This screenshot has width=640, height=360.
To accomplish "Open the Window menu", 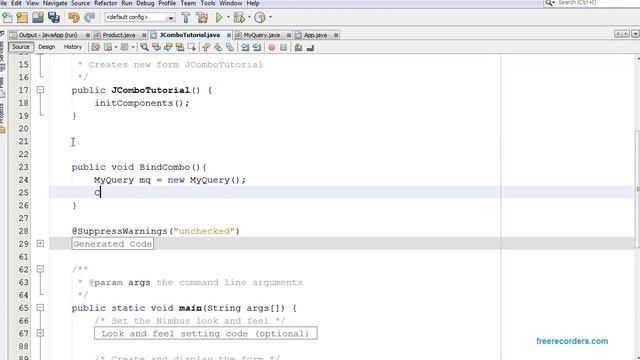I will click(x=231, y=3).
